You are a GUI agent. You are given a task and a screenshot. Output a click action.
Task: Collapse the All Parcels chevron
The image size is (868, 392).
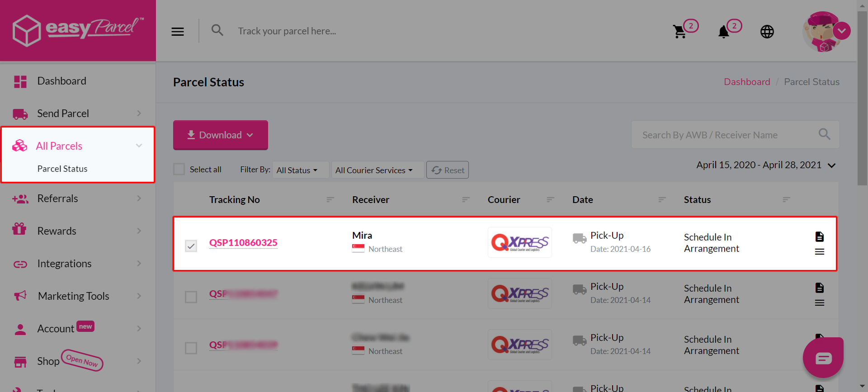pos(139,146)
